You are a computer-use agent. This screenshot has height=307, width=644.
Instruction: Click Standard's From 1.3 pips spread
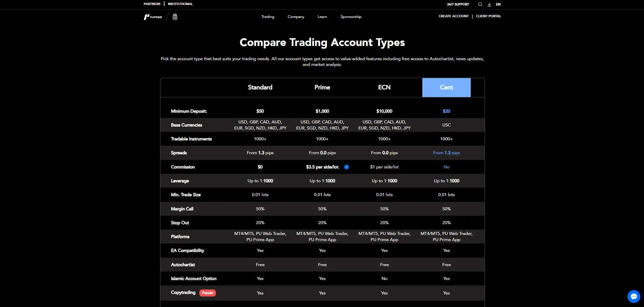pyautogui.click(x=260, y=153)
